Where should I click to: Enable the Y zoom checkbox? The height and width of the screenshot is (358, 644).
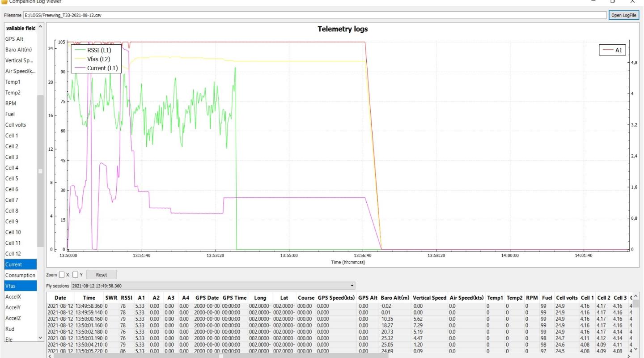click(76, 275)
